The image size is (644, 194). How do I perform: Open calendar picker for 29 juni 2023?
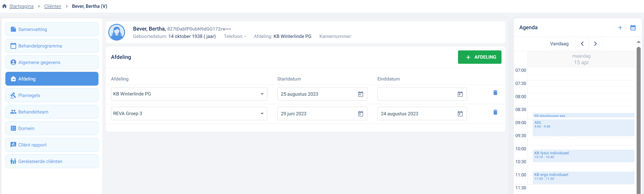[360, 114]
